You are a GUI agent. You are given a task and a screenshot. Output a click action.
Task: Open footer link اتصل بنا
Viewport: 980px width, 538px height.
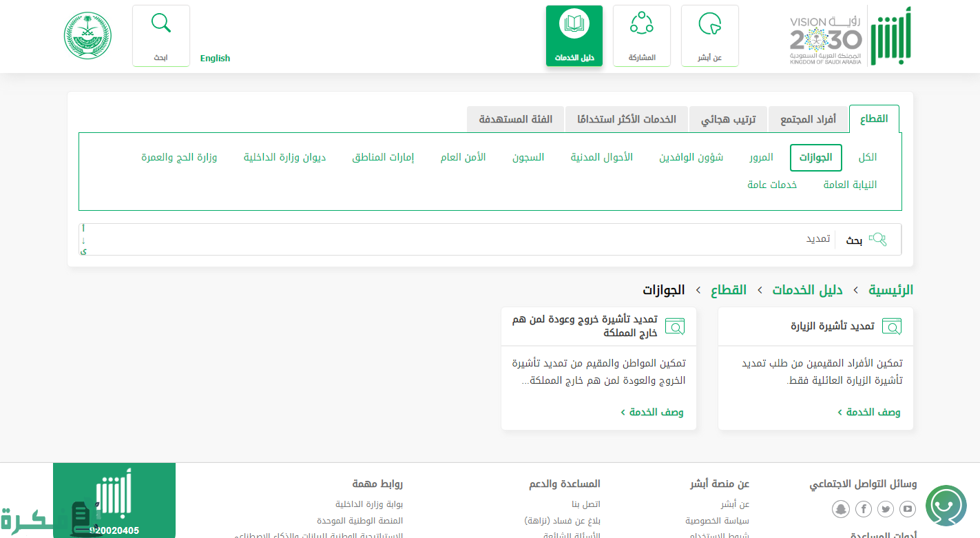[x=586, y=504]
